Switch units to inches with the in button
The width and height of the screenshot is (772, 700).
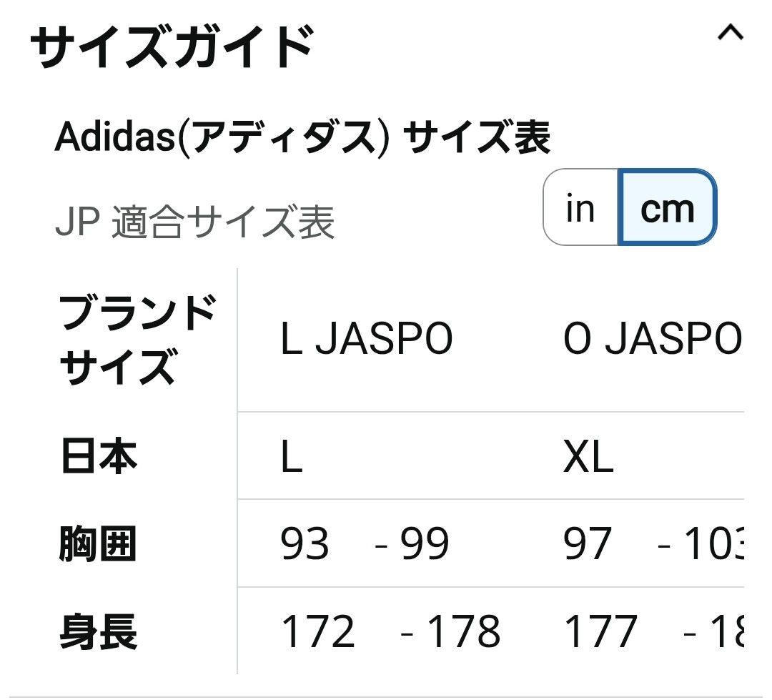click(581, 209)
